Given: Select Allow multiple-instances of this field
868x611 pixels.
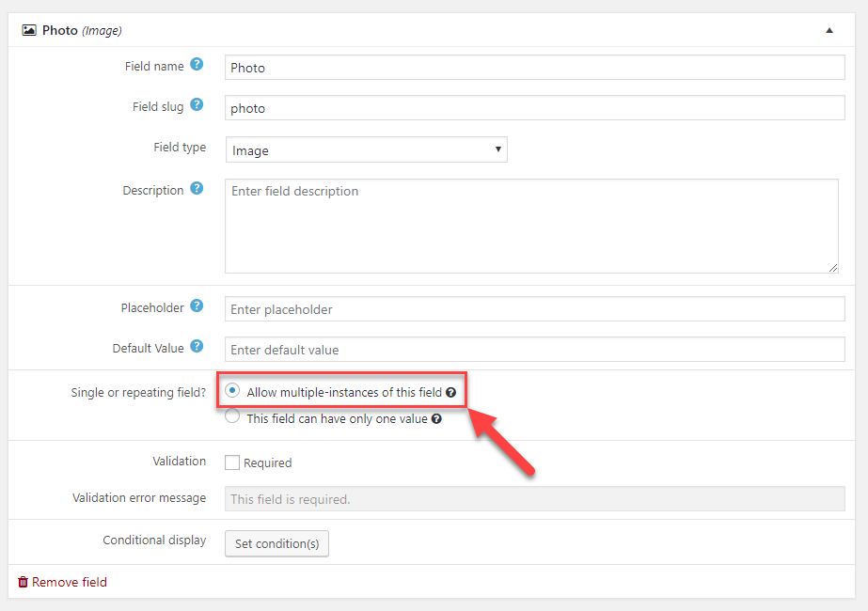Looking at the screenshot, I should 232,390.
